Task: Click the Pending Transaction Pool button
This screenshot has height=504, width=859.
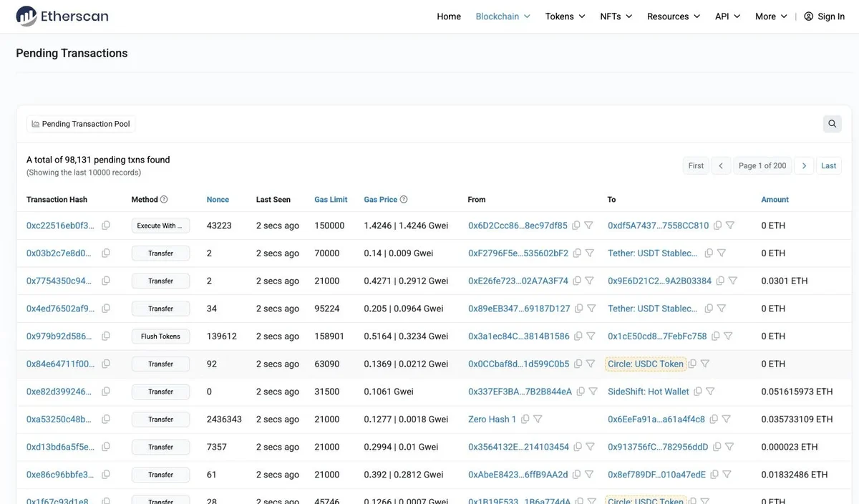Action: point(81,124)
